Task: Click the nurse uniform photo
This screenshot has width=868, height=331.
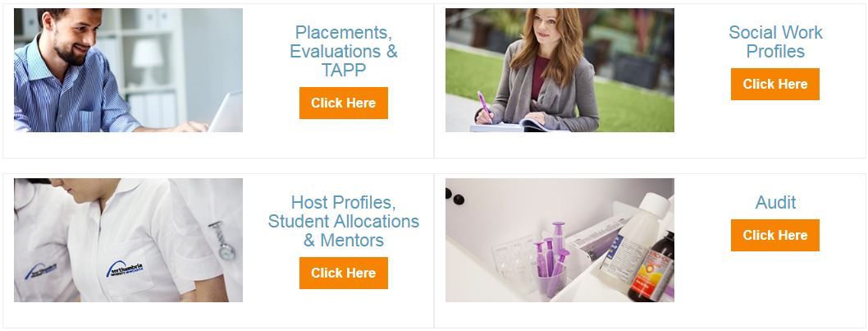Action: click(128, 240)
